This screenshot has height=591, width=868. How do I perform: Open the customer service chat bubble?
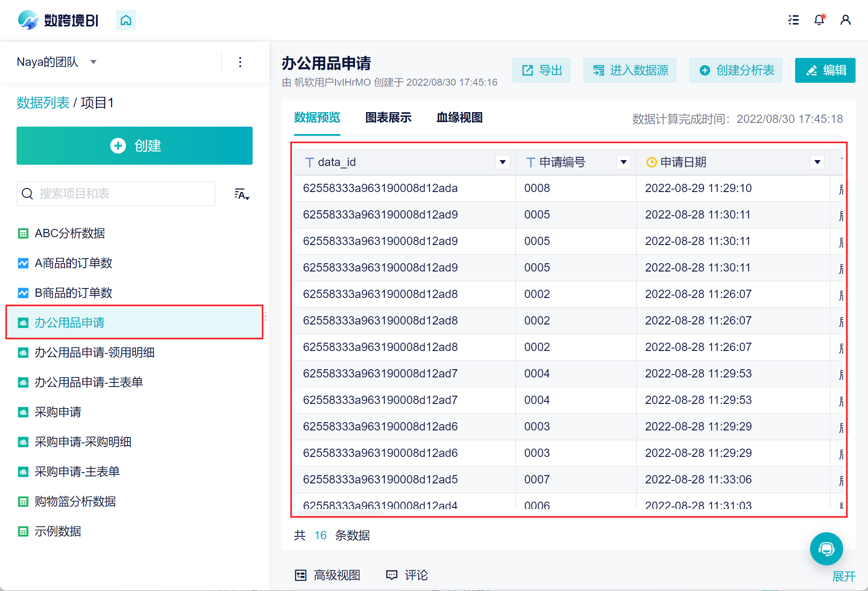point(826,549)
